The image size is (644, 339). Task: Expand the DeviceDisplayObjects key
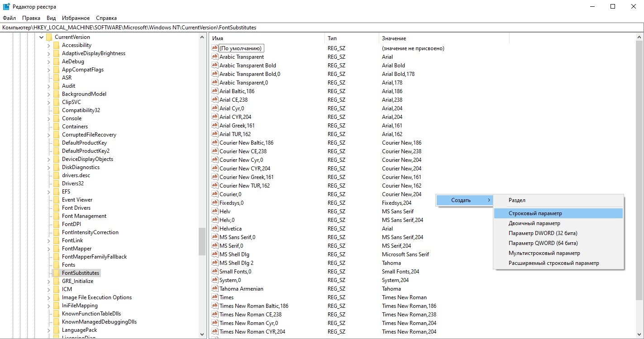[x=49, y=159]
